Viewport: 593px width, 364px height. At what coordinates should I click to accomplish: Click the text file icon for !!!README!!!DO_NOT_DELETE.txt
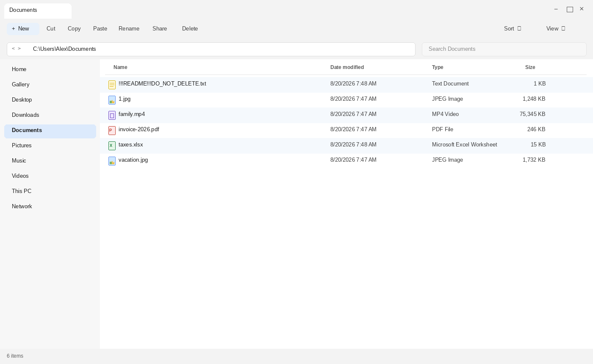(x=112, y=85)
